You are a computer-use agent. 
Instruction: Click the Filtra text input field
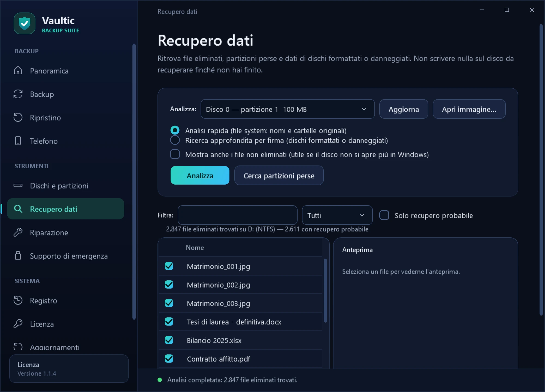pos(237,215)
